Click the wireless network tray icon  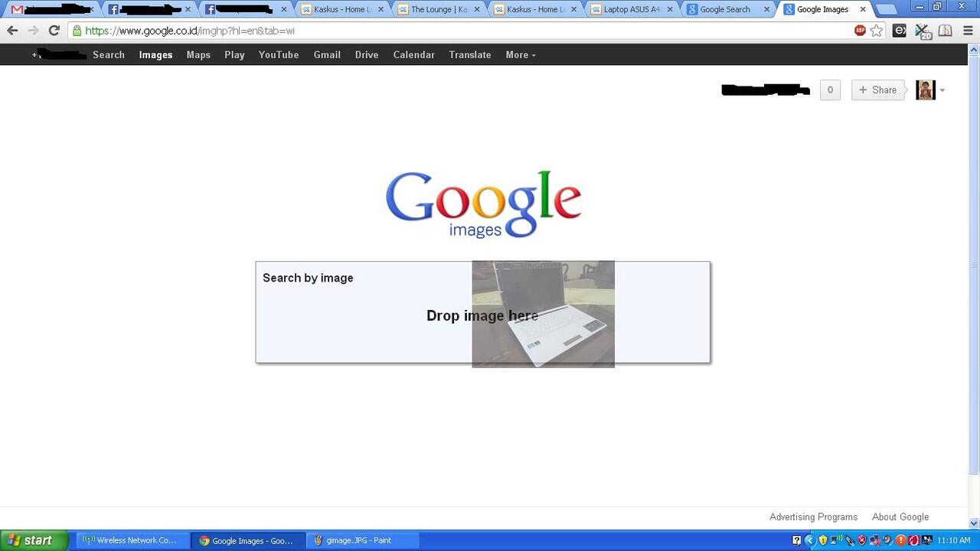point(837,540)
